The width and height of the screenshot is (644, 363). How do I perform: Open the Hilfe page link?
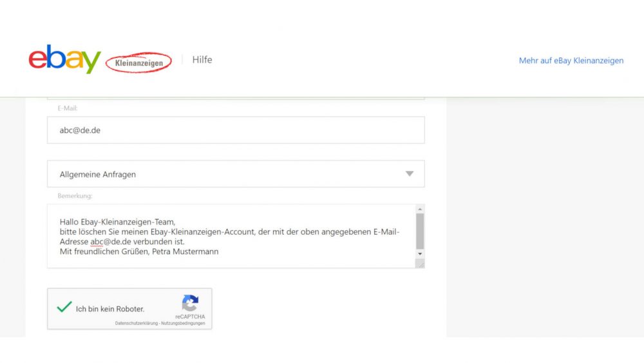202,59
